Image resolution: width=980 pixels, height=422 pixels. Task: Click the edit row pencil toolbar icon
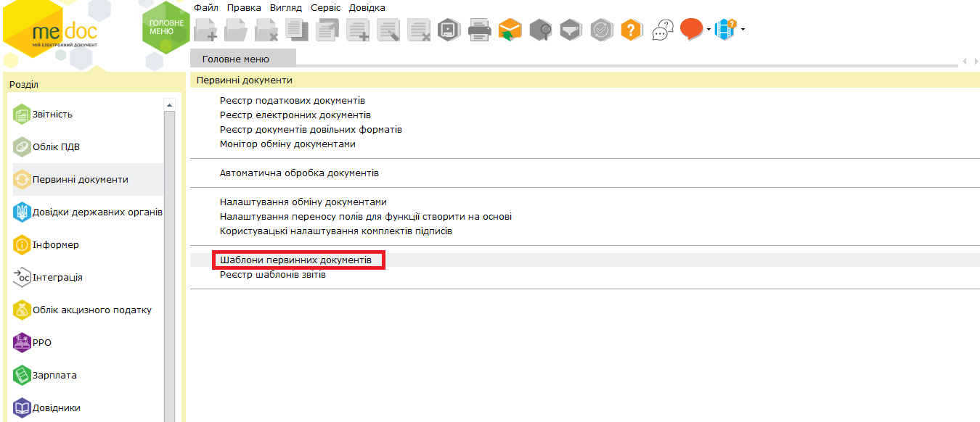click(x=388, y=30)
